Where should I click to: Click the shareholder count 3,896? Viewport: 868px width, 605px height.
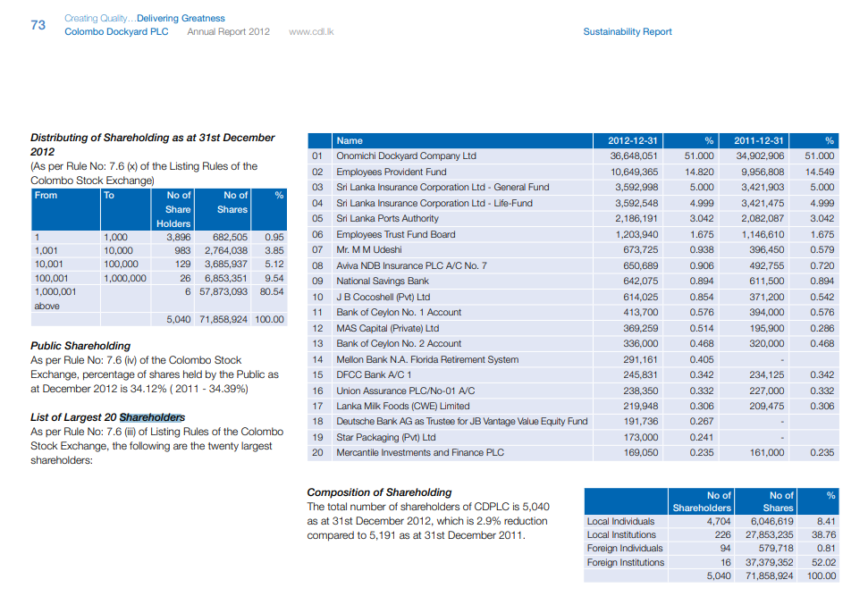click(x=178, y=237)
